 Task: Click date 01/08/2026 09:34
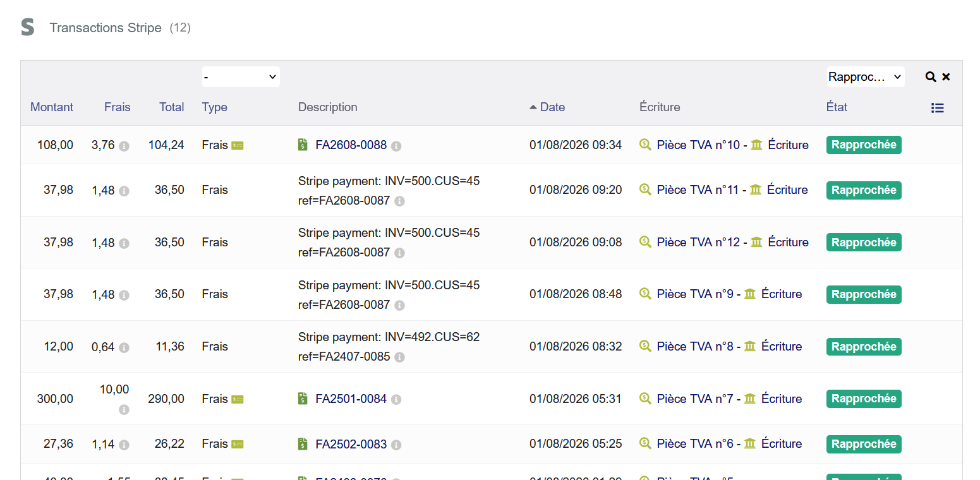coord(576,145)
